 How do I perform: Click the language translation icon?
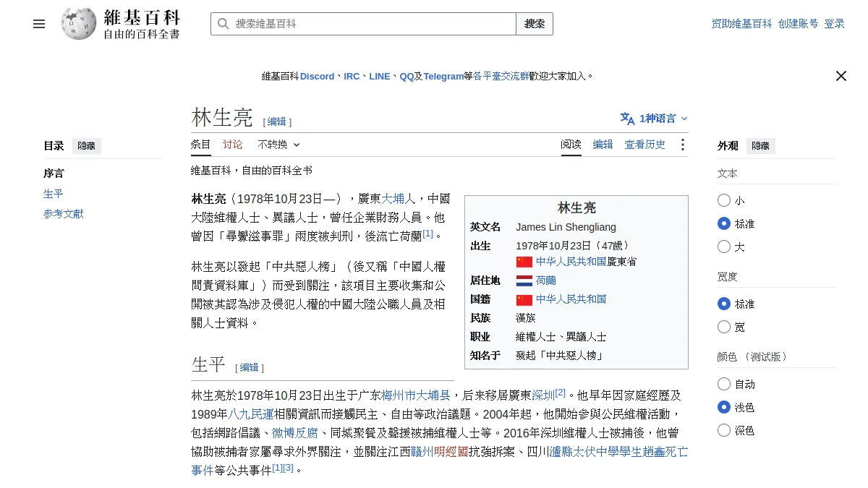click(627, 119)
